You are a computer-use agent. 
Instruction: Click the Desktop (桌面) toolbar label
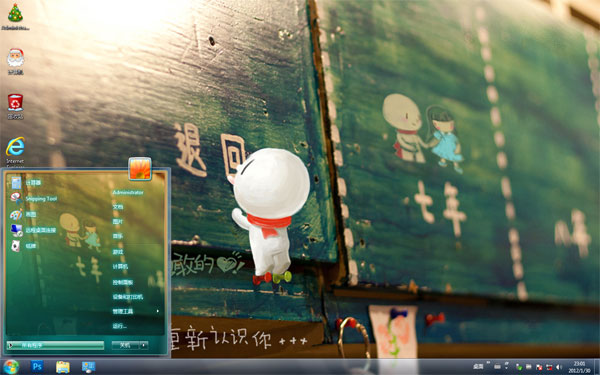pyautogui.click(x=478, y=367)
